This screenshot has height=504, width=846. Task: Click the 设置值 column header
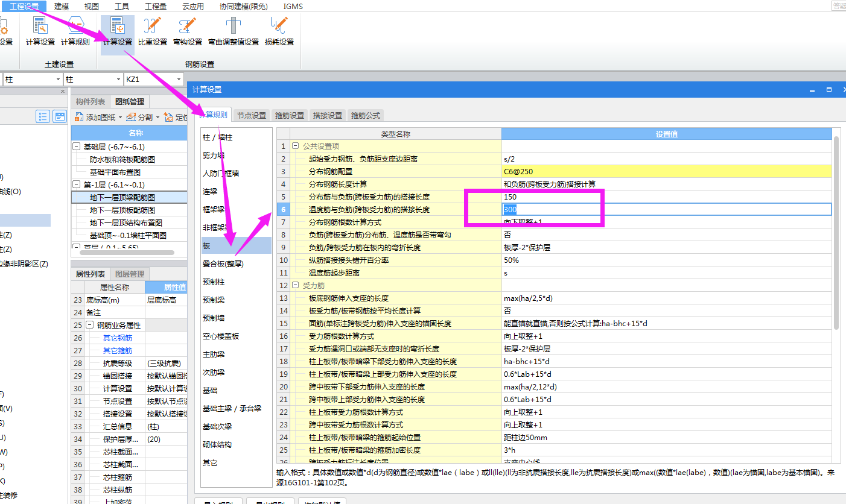click(x=666, y=134)
